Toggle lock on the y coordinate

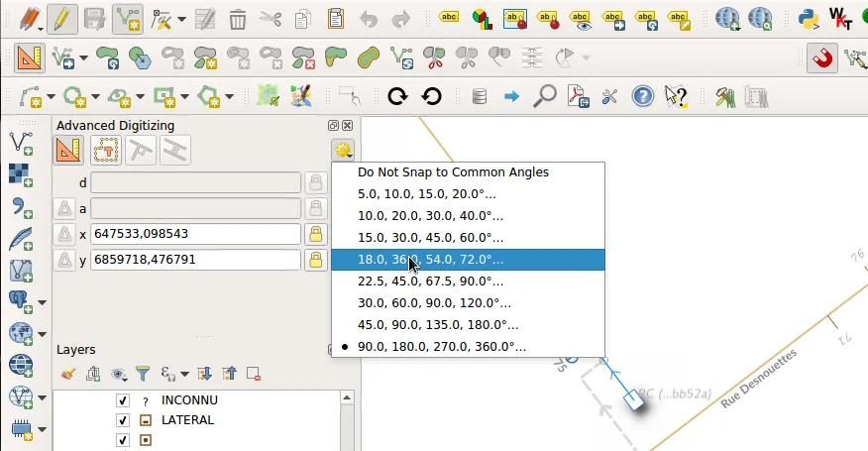315,260
